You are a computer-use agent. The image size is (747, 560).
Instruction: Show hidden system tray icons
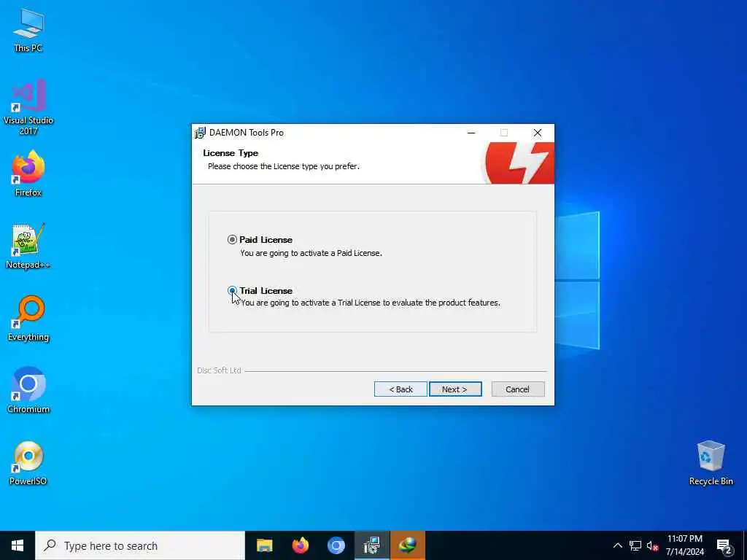617,545
